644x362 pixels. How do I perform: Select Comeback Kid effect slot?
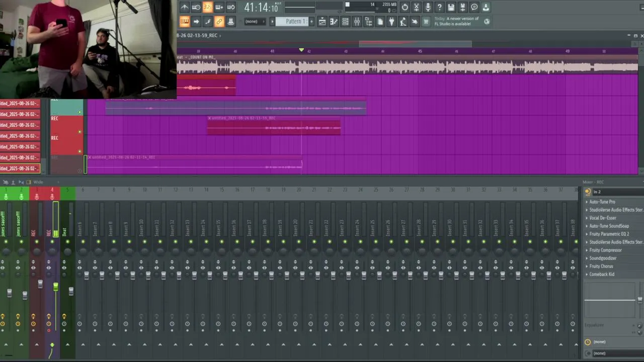[x=614, y=274]
